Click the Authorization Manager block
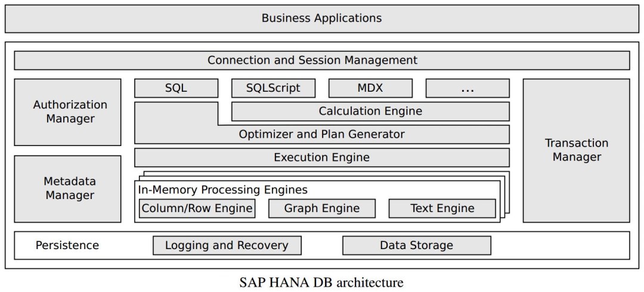 click(67, 111)
